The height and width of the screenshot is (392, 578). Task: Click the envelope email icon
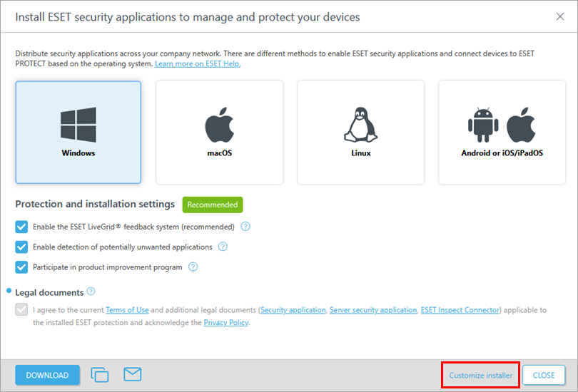133,375
